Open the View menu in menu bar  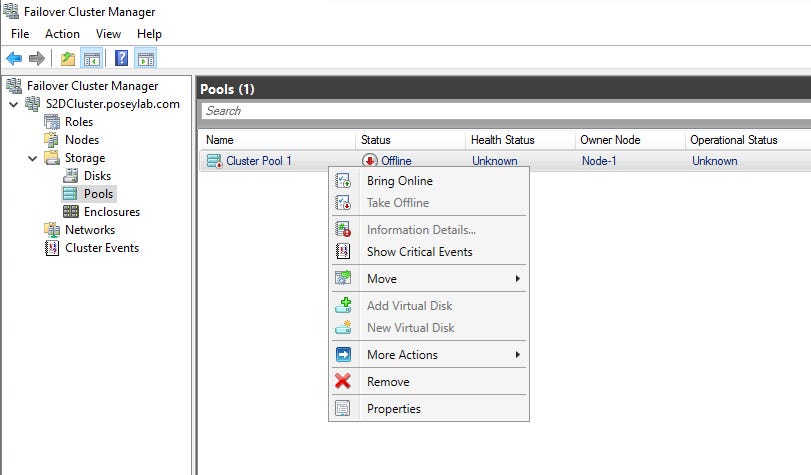tap(108, 34)
